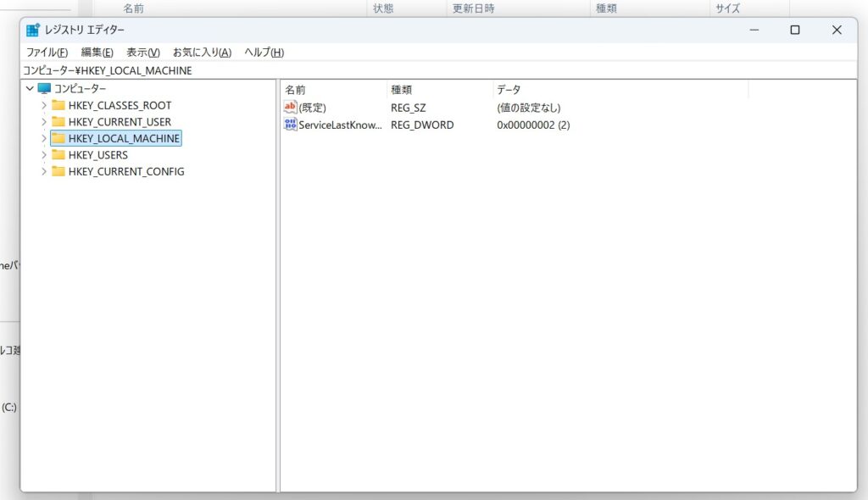Select the HKEY_CURRENT_CONFIG tree label
868x500 pixels.
(125, 171)
